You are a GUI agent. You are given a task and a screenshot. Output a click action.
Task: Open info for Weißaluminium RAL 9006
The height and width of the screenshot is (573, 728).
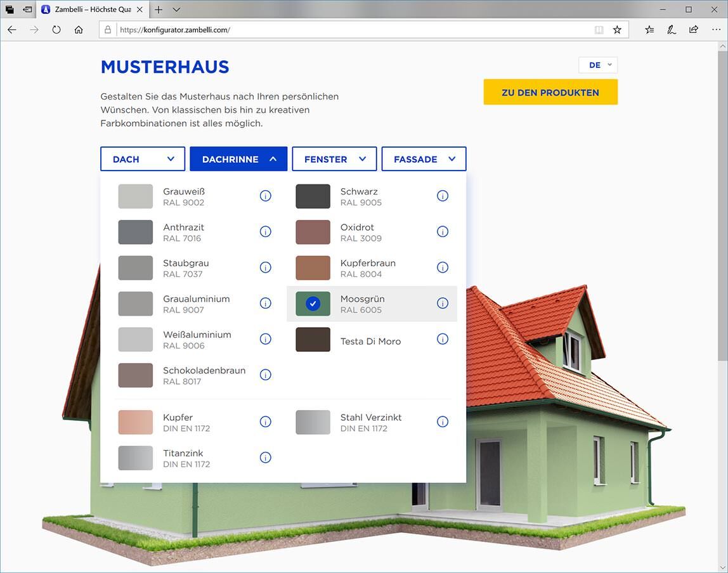pyautogui.click(x=266, y=339)
